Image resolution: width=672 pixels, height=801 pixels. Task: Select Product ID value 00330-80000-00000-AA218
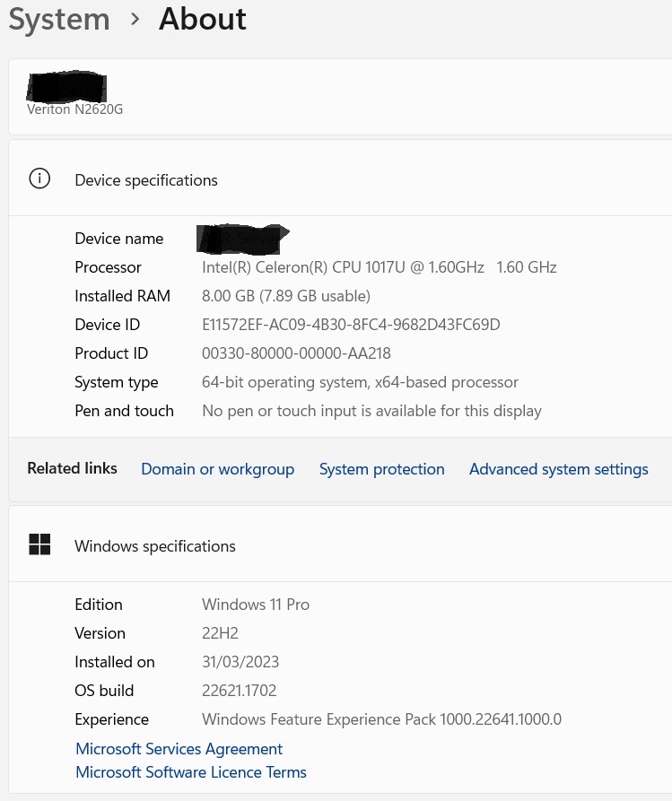pyautogui.click(x=296, y=353)
